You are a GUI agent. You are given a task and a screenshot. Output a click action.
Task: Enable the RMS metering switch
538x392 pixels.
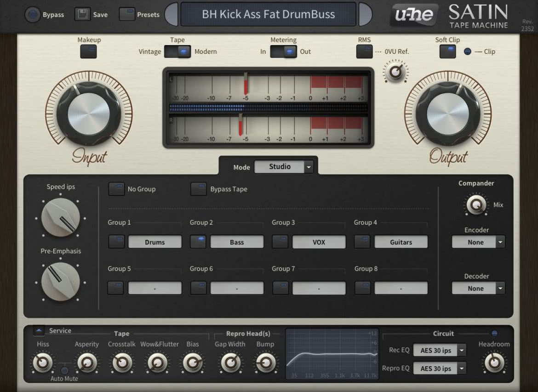(x=364, y=52)
